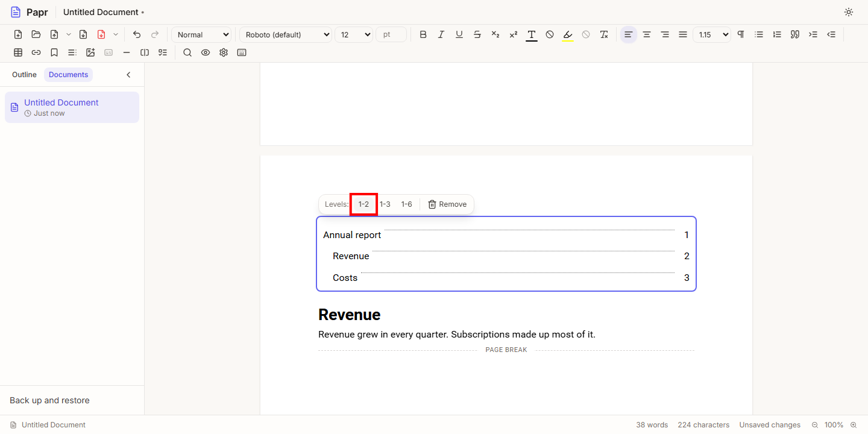868x434 pixels.
Task: Open the font size 12 dropdown
Action: click(x=354, y=34)
